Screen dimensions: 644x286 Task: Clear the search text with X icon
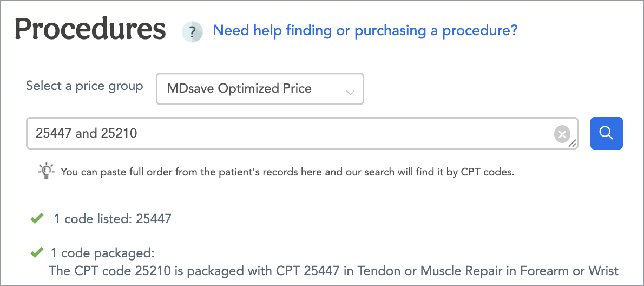pyautogui.click(x=562, y=134)
